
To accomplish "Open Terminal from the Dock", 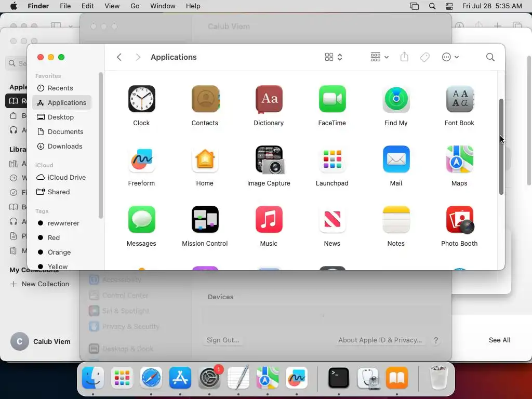I will point(339,378).
